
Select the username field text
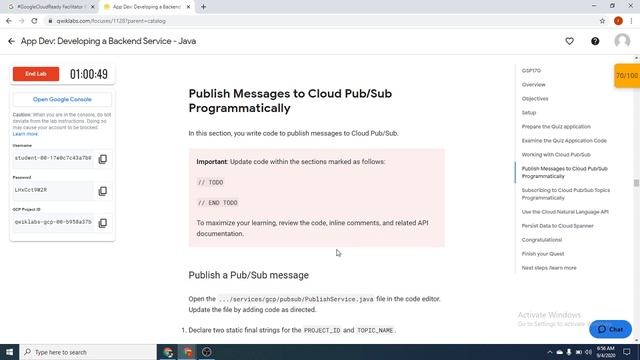coord(53,158)
